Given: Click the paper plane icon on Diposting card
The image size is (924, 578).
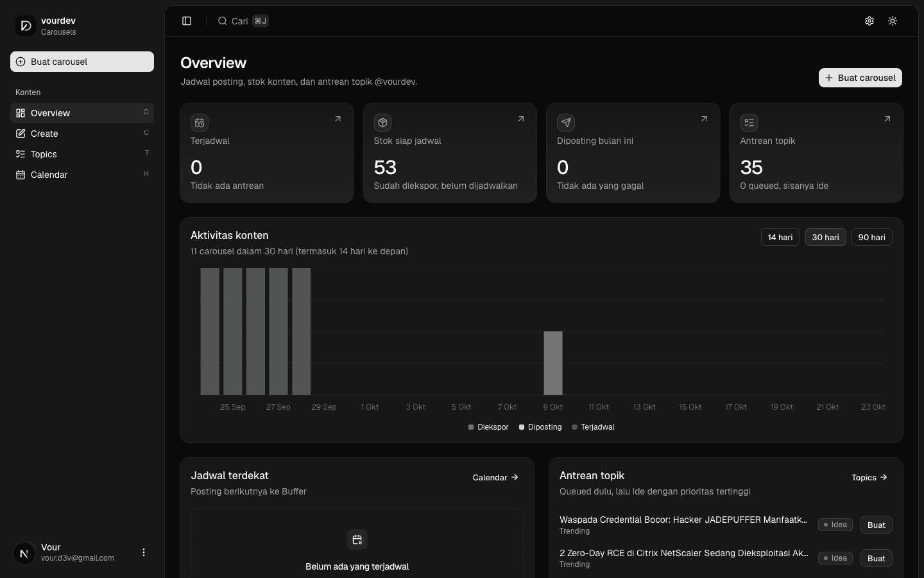Looking at the screenshot, I should 566,123.
